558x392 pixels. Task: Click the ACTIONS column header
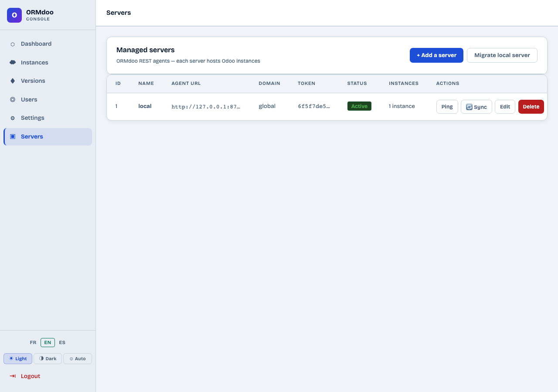point(448,83)
